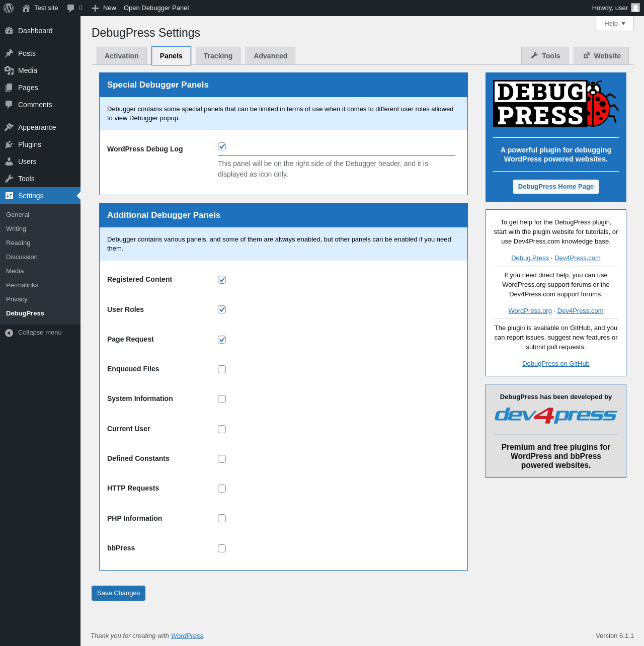Click the Media icon in main sidebar
The height and width of the screenshot is (646, 644).
click(x=9, y=70)
